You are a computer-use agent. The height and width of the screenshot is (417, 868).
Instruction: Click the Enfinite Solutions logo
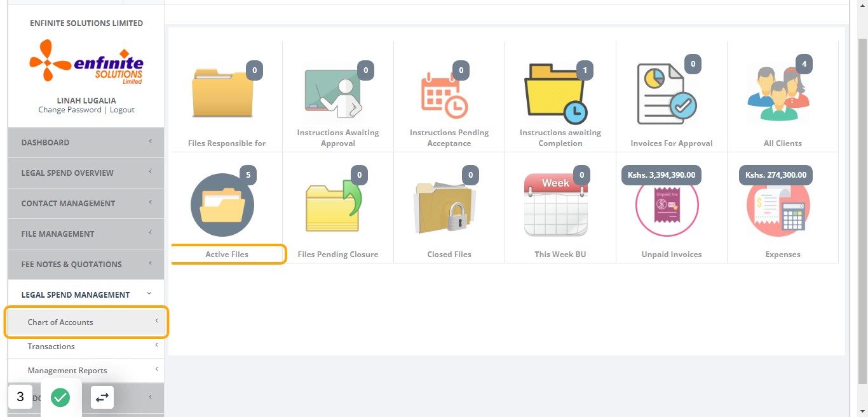[x=86, y=62]
